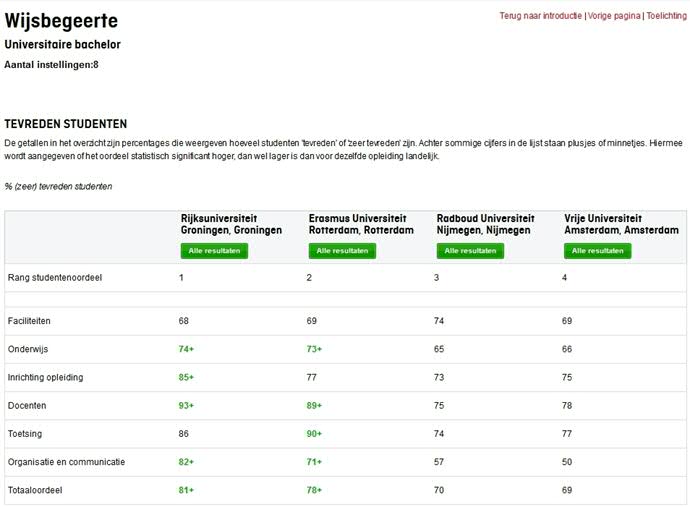This screenshot has height=507, width=690.
Task: Click the 'Faciliteiten' row label
Action: pos(29,321)
